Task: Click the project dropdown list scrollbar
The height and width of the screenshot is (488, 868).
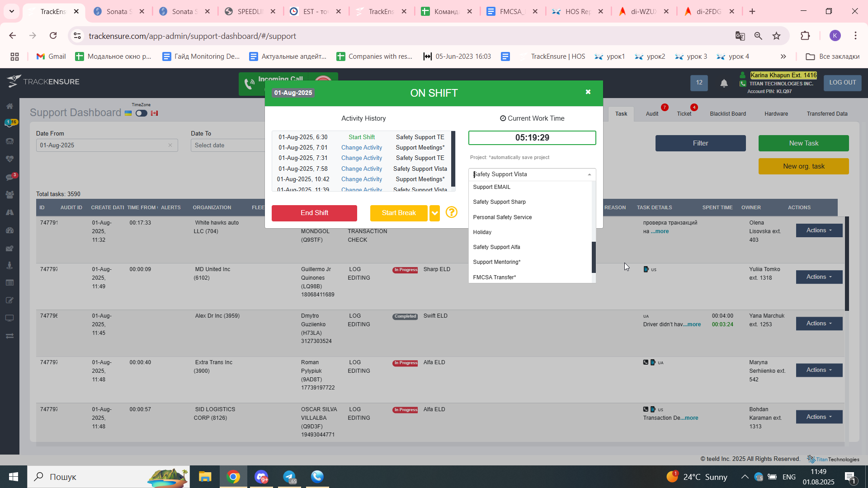Action: pyautogui.click(x=594, y=257)
